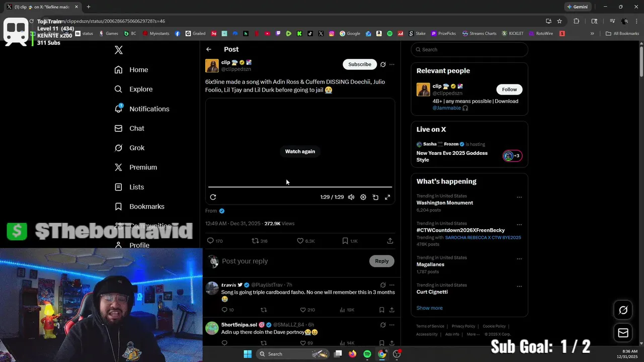
Task: Bookmark the main post (1.1K)
Action: pyautogui.click(x=350, y=241)
